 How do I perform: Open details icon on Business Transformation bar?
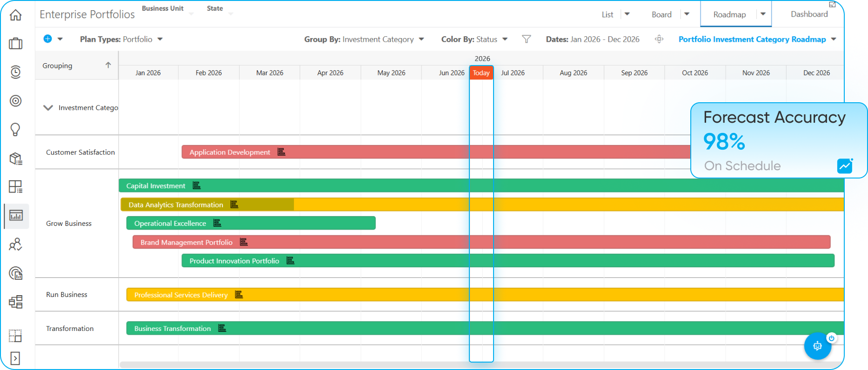click(x=222, y=328)
